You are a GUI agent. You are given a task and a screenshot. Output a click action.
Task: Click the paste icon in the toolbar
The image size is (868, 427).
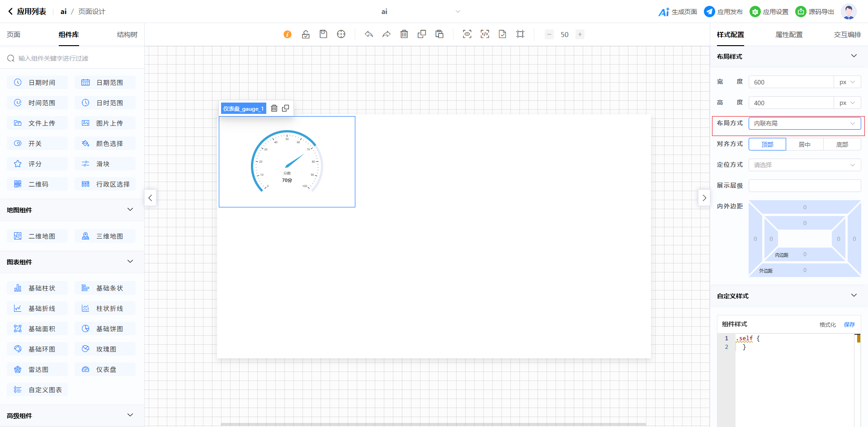439,34
